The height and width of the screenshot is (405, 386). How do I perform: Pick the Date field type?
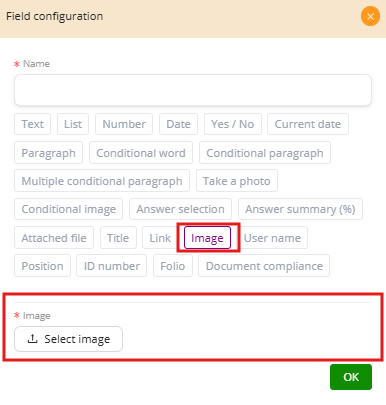pyautogui.click(x=178, y=124)
